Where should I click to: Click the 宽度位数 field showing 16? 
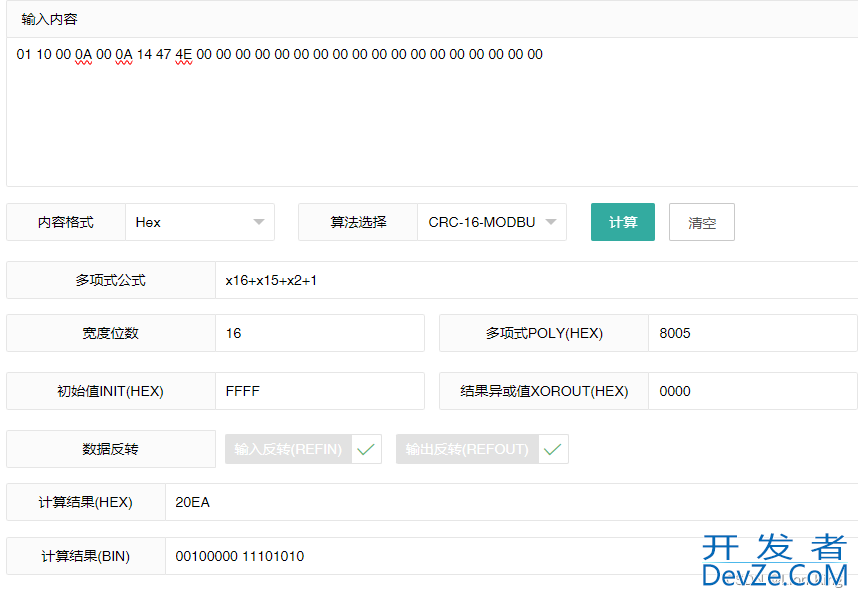click(320, 333)
